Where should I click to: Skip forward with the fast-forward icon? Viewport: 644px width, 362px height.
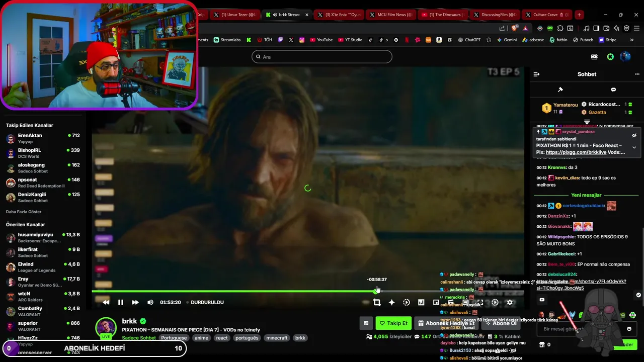click(135, 302)
